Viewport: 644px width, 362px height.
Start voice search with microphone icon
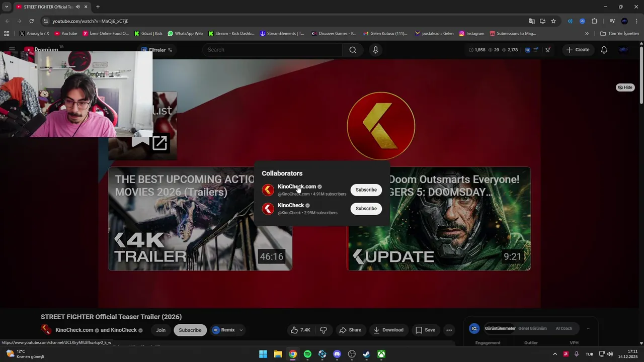375,50
